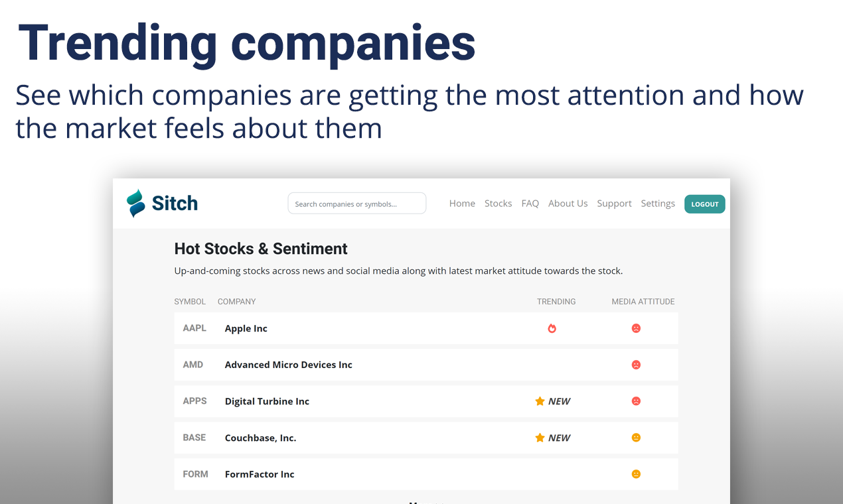Focus the Search companies or symbols field
The width and height of the screenshot is (843, 504).
(x=357, y=204)
